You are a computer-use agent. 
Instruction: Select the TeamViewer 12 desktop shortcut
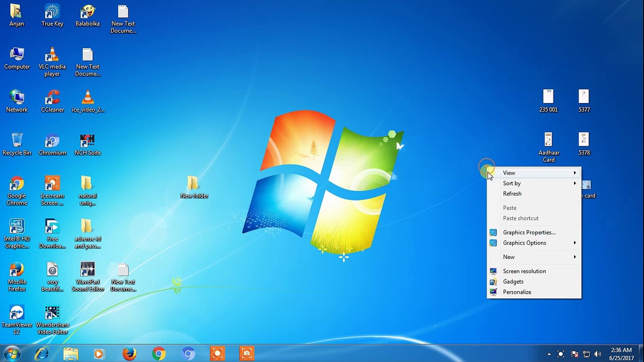click(x=17, y=320)
